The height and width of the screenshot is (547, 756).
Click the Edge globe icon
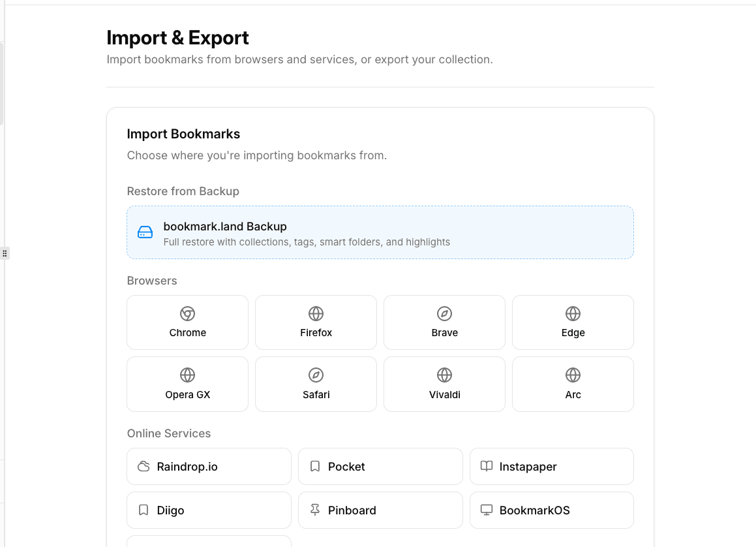(x=573, y=313)
